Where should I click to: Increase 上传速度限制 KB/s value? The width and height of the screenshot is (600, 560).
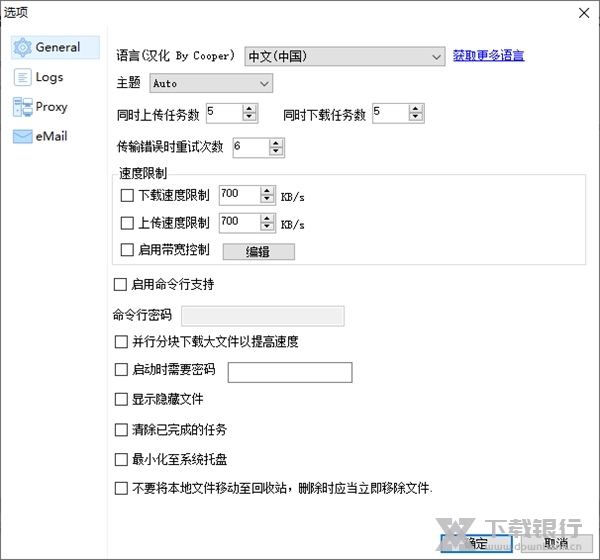click(x=267, y=219)
